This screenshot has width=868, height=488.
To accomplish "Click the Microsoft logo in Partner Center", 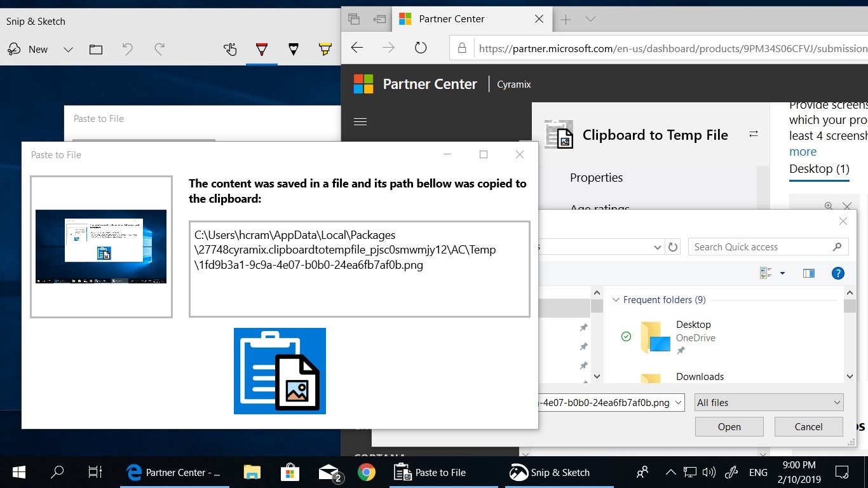I will pyautogui.click(x=363, y=84).
